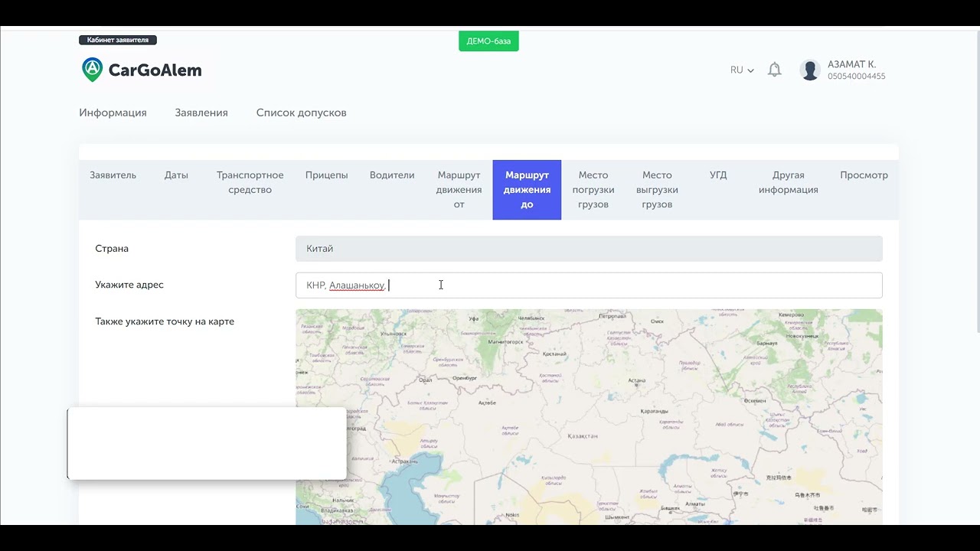
Task: Click Костанай on the map
Action: coord(554,354)
